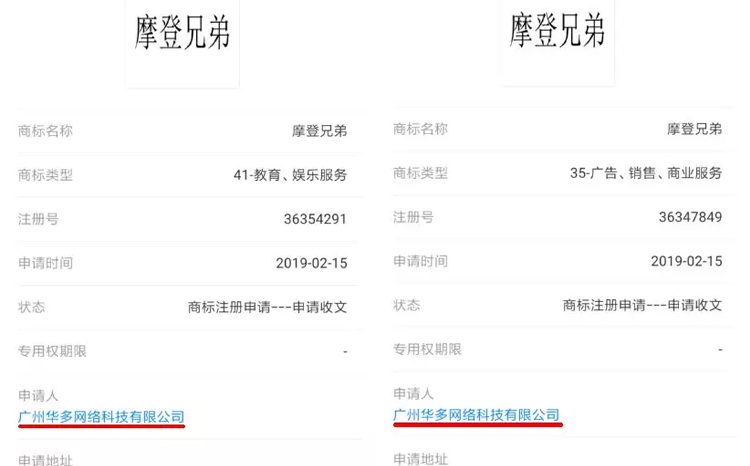The height and width of the screenshot is (466, 750).
Task: Click the 申请地址 label in the left panel
Action: [x=45, y=460]
